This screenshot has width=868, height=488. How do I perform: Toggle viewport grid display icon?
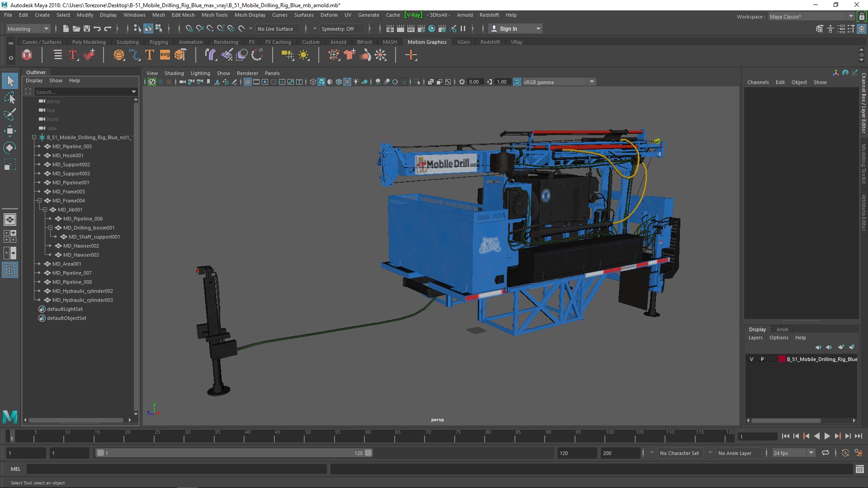pyautogui.click(x=248, y=82)
